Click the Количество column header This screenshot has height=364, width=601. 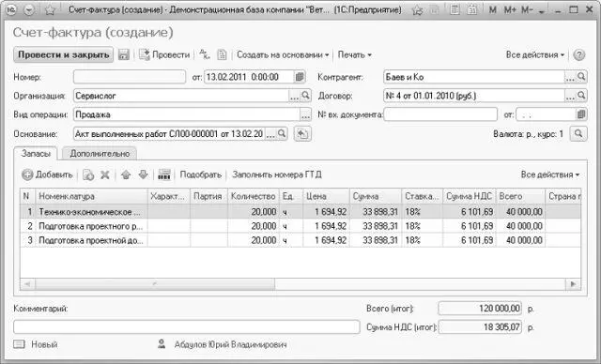coord(253,196)
